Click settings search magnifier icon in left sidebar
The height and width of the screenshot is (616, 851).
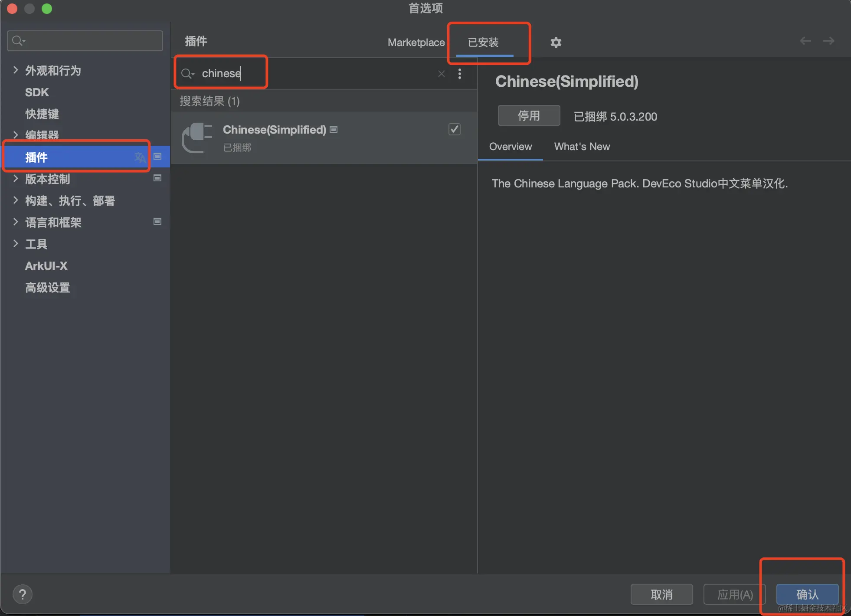(18, 41)
